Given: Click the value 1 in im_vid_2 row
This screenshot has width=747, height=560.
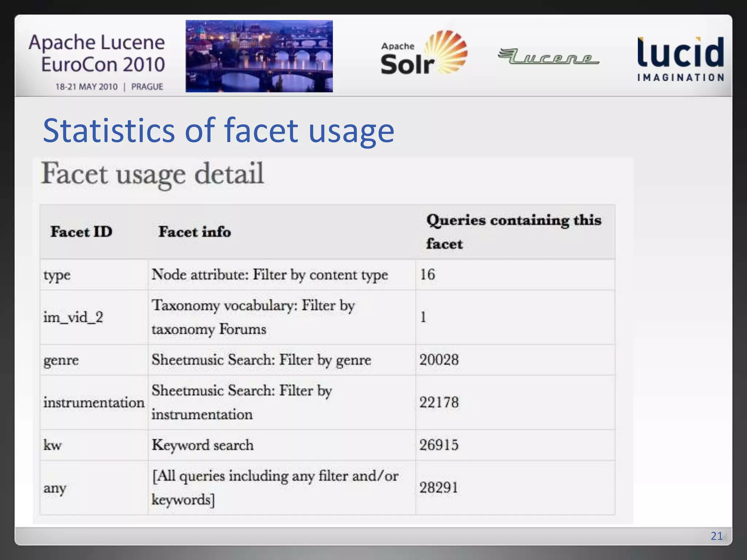Looking at the screenshot, I should click(x=423, y=317).
